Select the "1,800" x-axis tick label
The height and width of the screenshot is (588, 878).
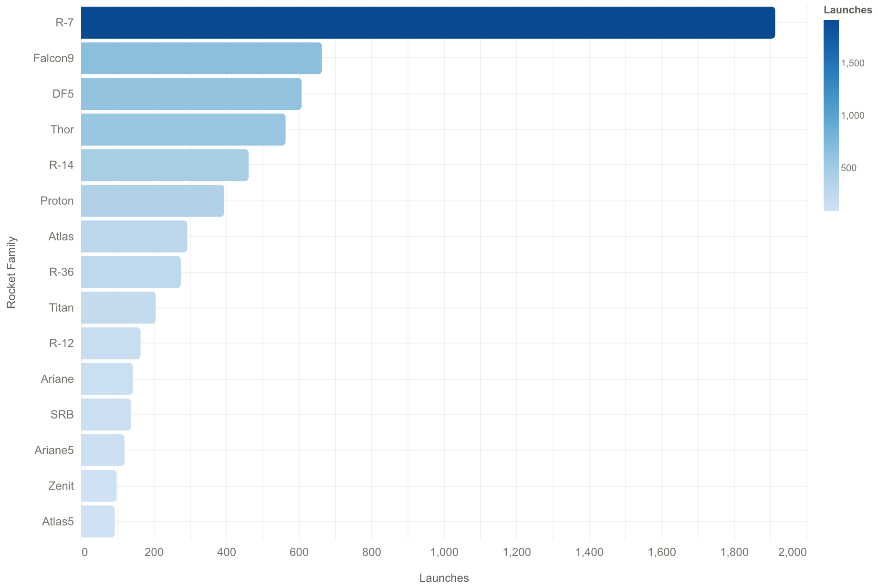[734, 552]
